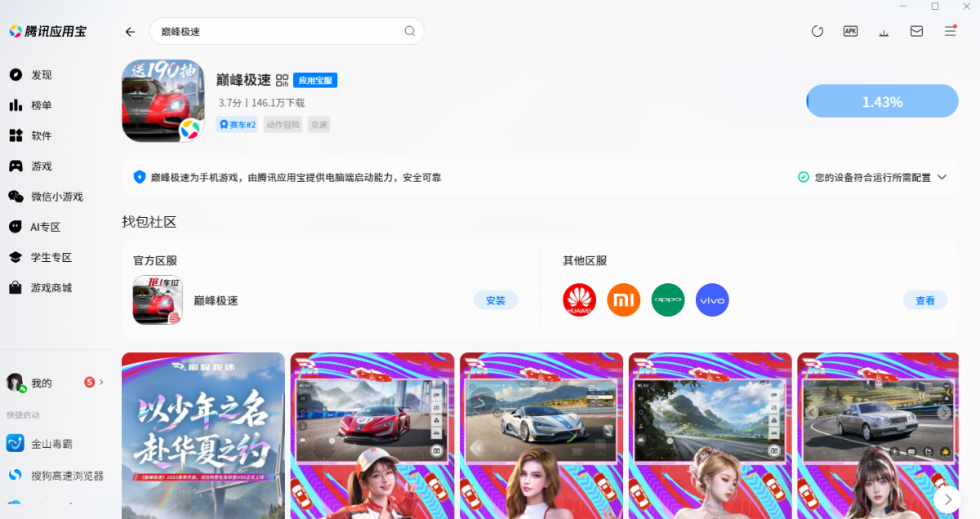This screenshot has width=980, height=519.
Task: Click 您的设备符合运行所需配置 text
Action: tap(873, 177)
